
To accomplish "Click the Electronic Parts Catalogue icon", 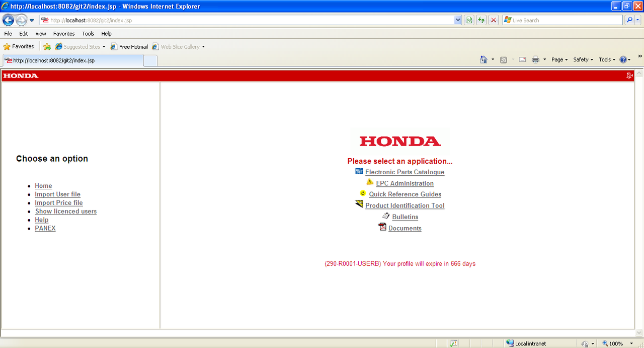I will [x=359, y=171].
